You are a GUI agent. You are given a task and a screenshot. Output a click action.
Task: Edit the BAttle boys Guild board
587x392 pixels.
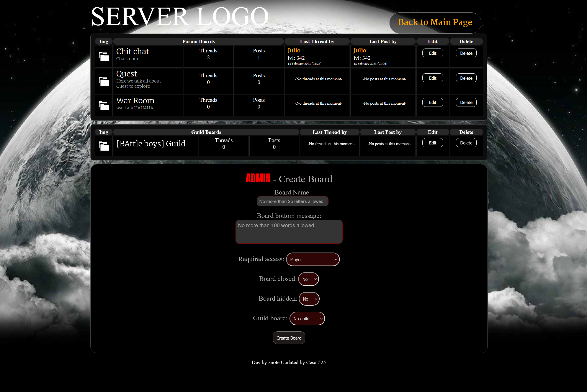click(433, 143)
